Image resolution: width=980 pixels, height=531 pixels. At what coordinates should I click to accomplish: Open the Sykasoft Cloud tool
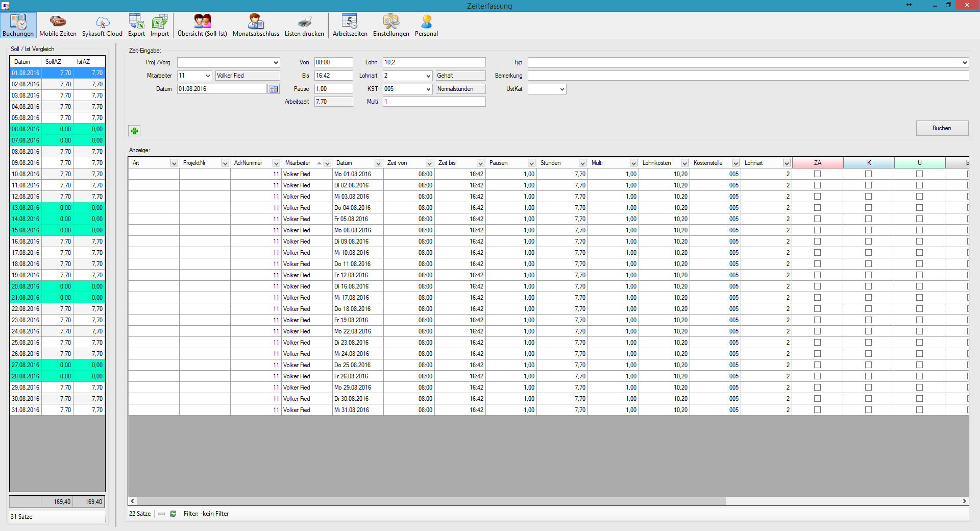click(x=102, y=26)
